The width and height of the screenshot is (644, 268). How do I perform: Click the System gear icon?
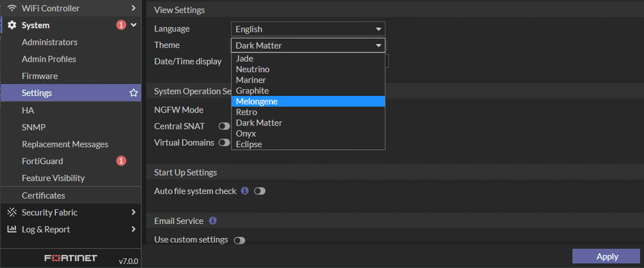point(12,25)
